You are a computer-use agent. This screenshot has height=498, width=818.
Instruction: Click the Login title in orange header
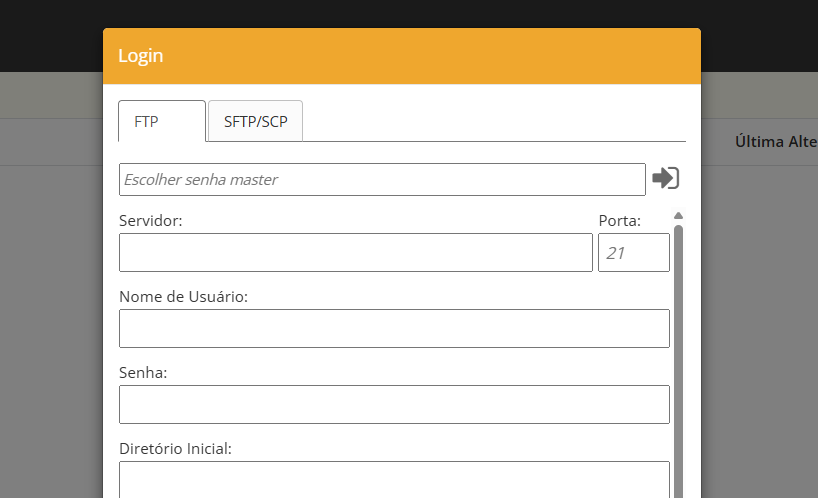pyautogui.click(x=141, y=56)
